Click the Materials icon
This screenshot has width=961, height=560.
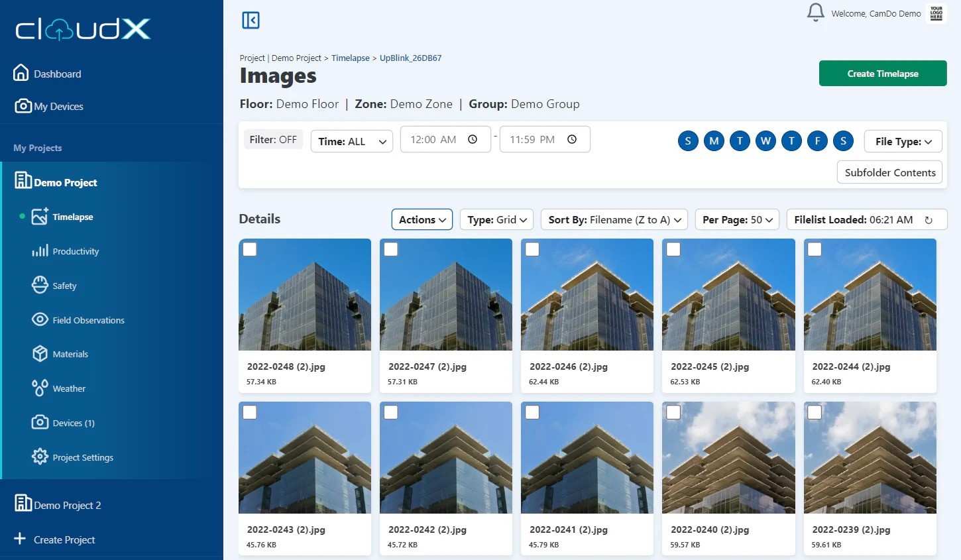(40, 354)
